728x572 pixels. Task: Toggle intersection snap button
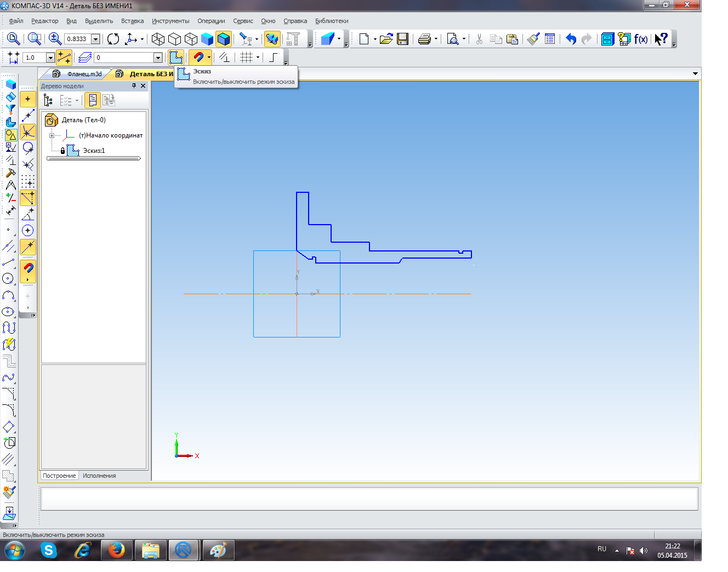(x=27, y=132)
